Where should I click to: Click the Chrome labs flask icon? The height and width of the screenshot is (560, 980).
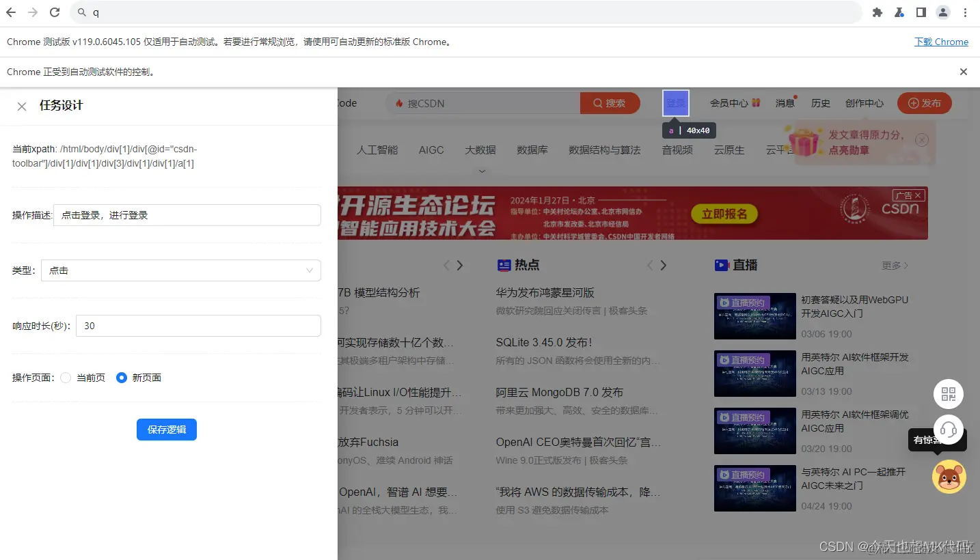coord(899,12)
